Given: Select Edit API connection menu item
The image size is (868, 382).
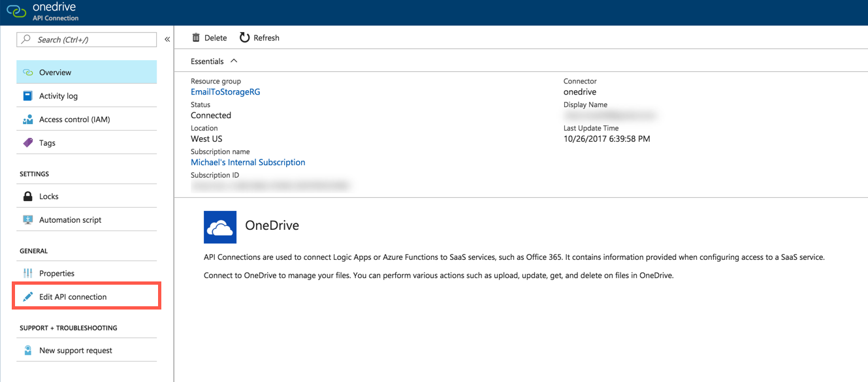Looking at the screenshot, I should 86,297.
